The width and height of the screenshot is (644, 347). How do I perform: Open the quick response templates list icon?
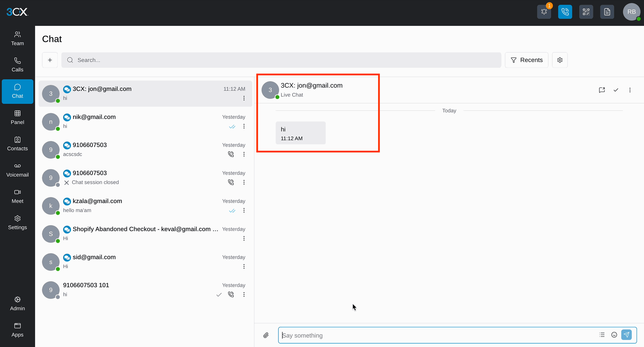(602, 335)
